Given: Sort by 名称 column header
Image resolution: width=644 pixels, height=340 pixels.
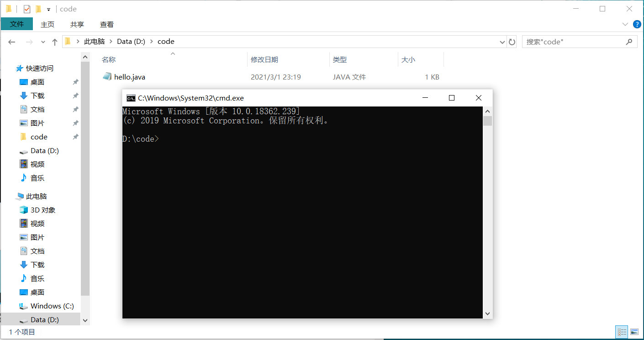Looking at the screenshot, I should 109,59.
